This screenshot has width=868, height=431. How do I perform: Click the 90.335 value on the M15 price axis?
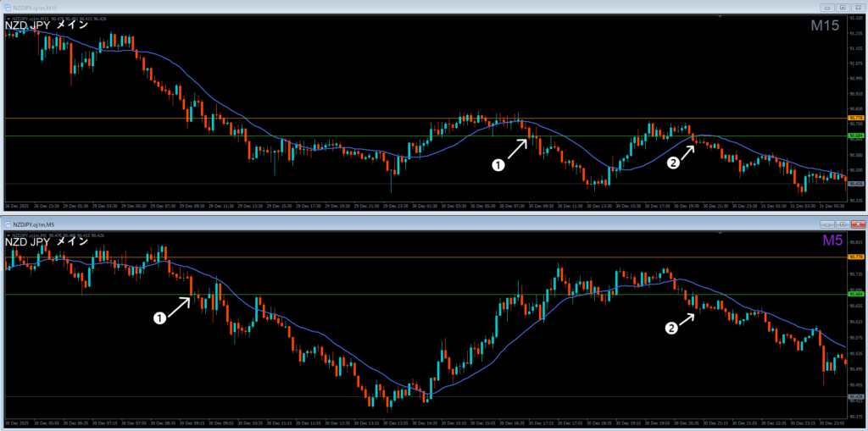pyautogui.click(x=856, y=201)
